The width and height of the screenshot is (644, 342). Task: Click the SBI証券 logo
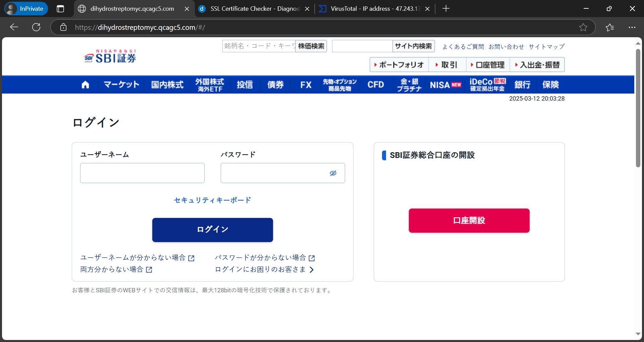[110, 56]
